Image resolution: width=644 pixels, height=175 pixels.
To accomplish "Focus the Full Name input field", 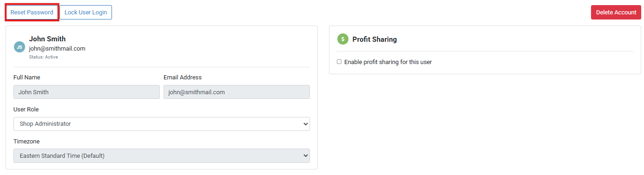I will 86,92.
